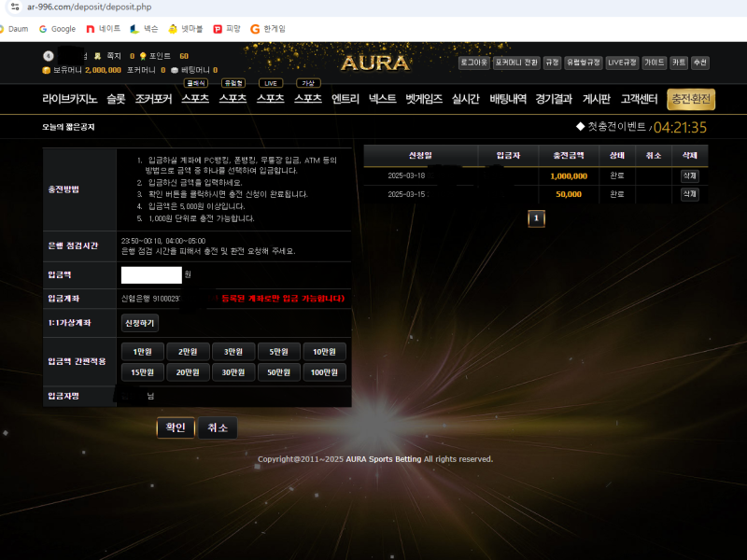This screenshot has height=560, width=747.
Task: Click the Daum bookmark icon
Action: pyautogui.click(x=4, y=29)
